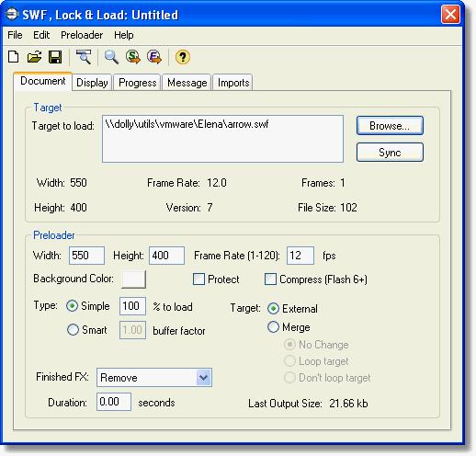Screen dimensions: 476x456
Task: Click the green S export icon
Action: coord(133,57)
